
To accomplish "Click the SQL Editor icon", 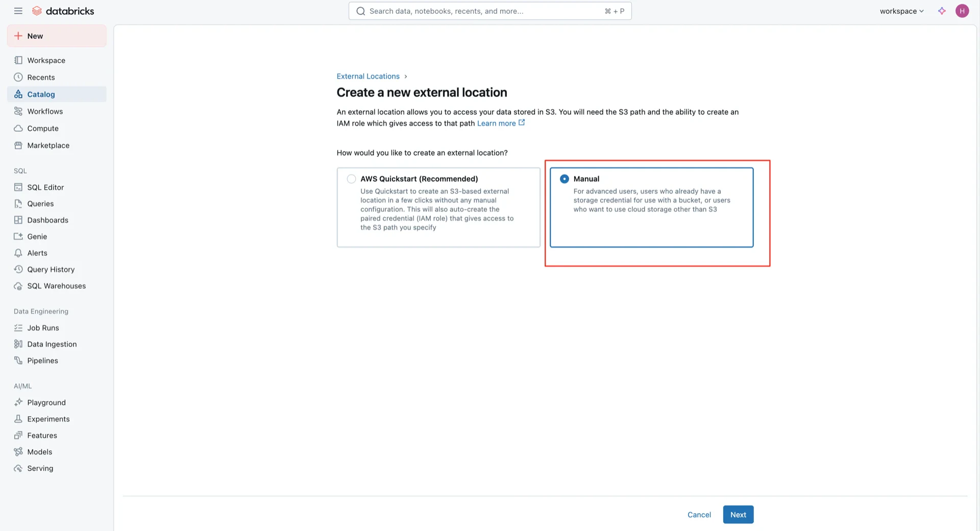I will click(18, 187).
